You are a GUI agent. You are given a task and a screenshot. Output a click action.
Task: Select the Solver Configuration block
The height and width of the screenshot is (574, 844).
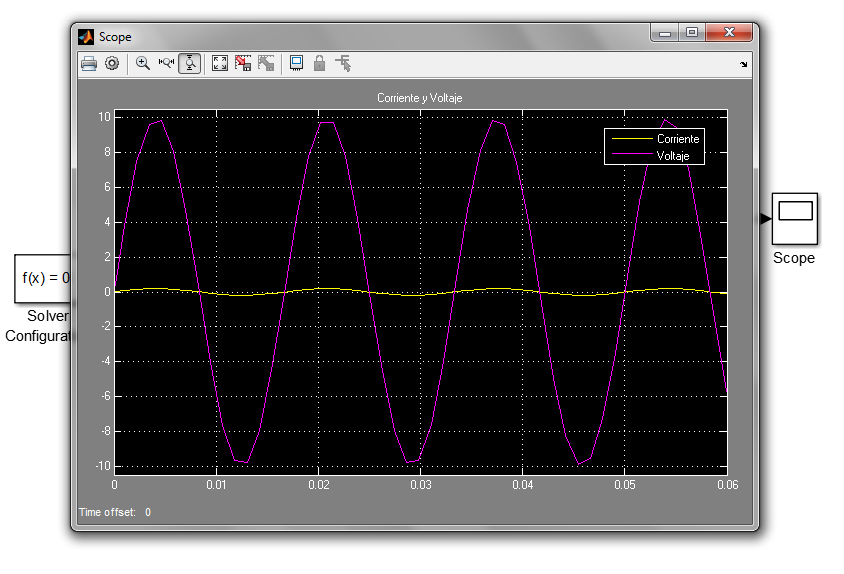[42, 278]
